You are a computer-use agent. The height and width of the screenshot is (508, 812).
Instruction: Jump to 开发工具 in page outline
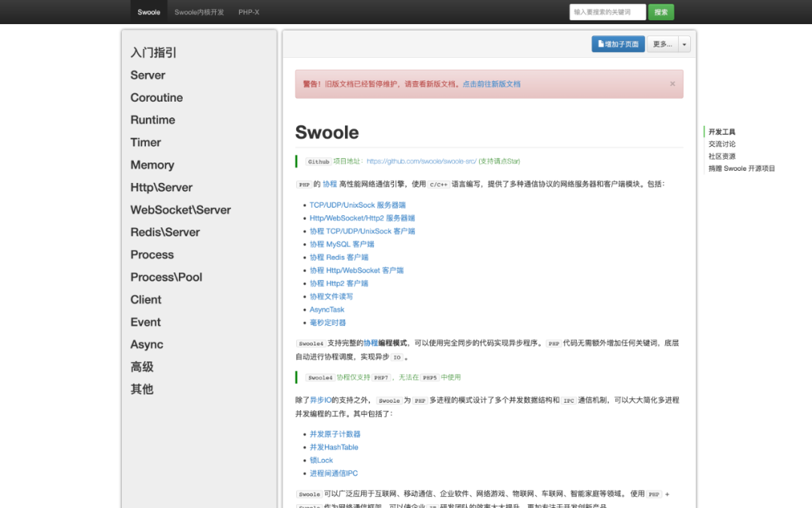pyautogui.click(x=722, y=132)
